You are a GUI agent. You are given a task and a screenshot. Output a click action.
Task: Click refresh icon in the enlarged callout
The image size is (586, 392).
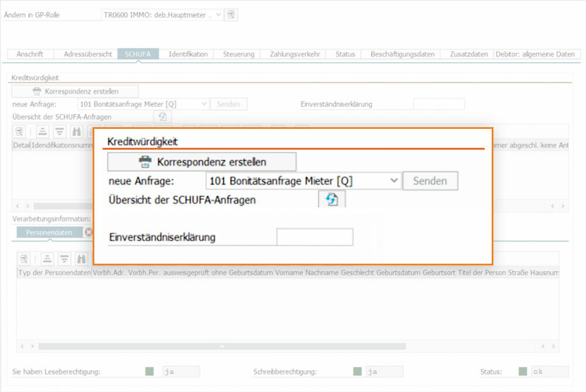click(332, 199)
